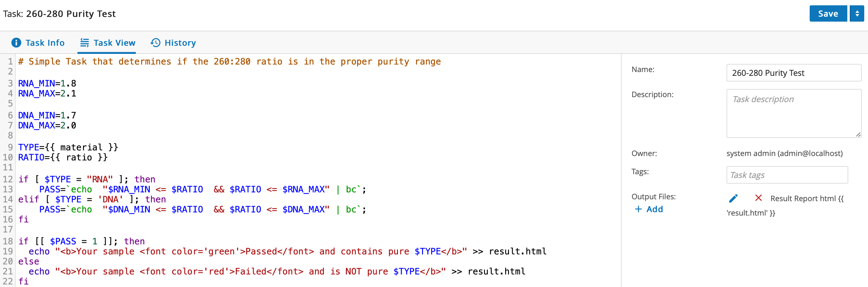Open the History tab
This screenshot has height=287, width=868.
point(173,43)
